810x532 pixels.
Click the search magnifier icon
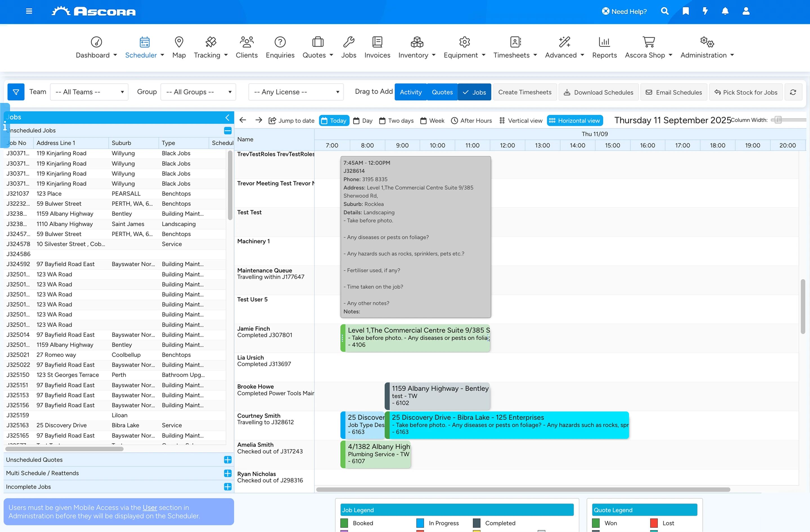[664, 11]
